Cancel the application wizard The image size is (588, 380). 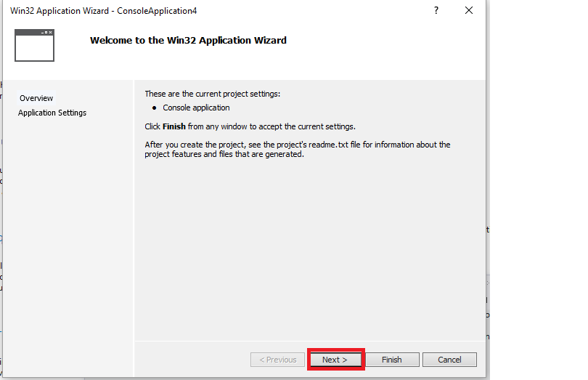449,360
